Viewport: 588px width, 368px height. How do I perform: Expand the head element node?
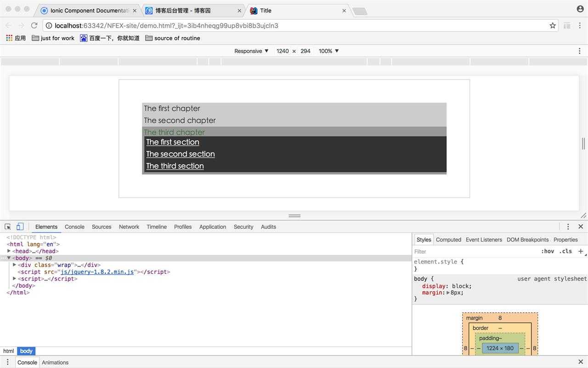pos(9,251)
